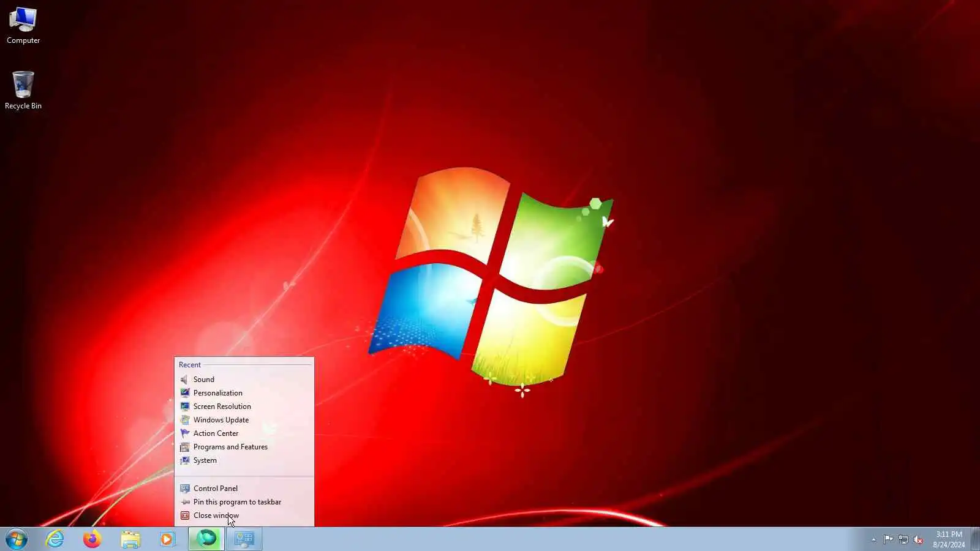The image size is (980, 551).
Task: Launch Action Center from the jump list
Action: [x=244, y=433]
